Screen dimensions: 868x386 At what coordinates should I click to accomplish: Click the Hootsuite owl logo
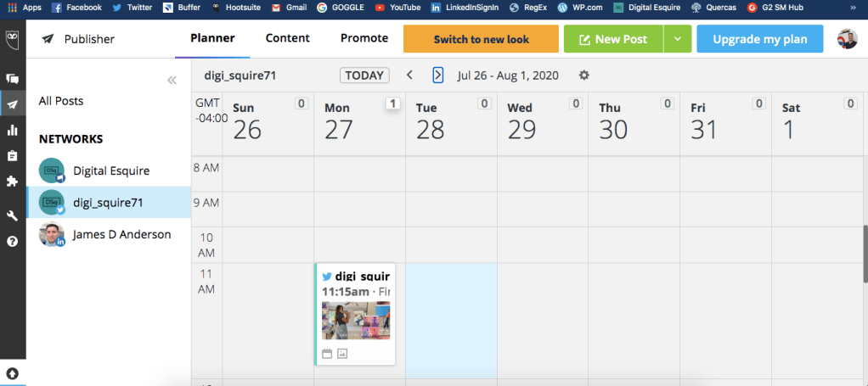pyautogui.click(x=13, y=39)
